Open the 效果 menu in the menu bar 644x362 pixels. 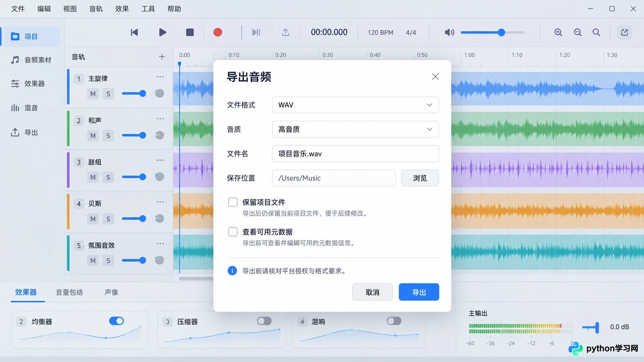pos(122,9)
